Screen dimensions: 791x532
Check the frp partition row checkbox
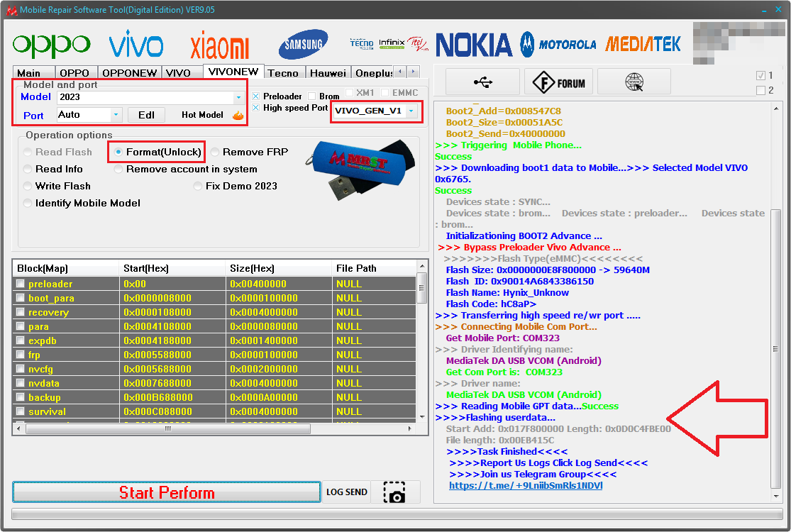point(20,355)
